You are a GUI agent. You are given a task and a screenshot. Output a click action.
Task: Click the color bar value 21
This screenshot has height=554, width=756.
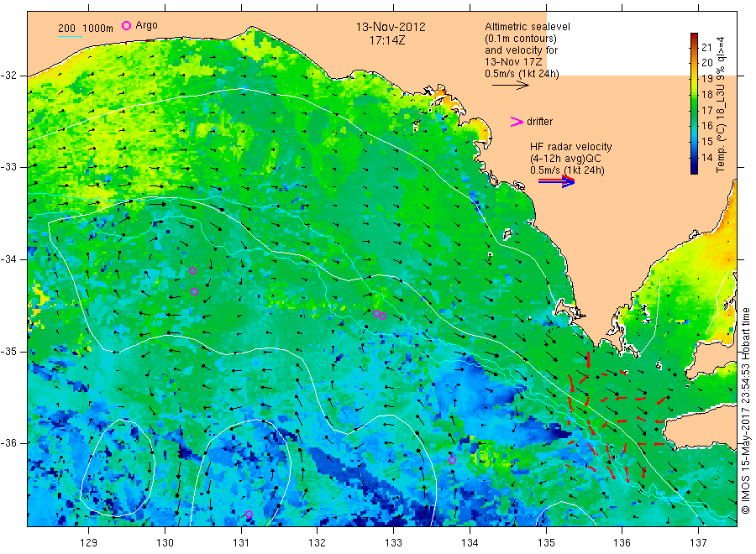pos(706,47)
